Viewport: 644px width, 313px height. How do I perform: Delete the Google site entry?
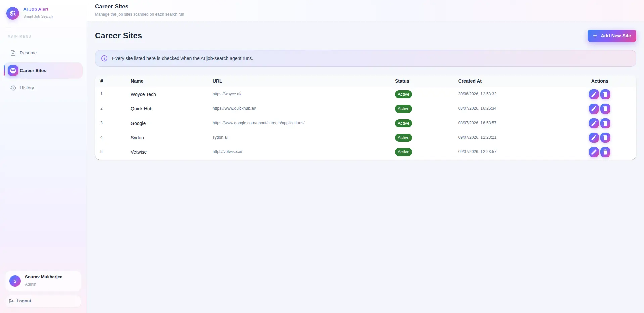(x=605, y=123)
